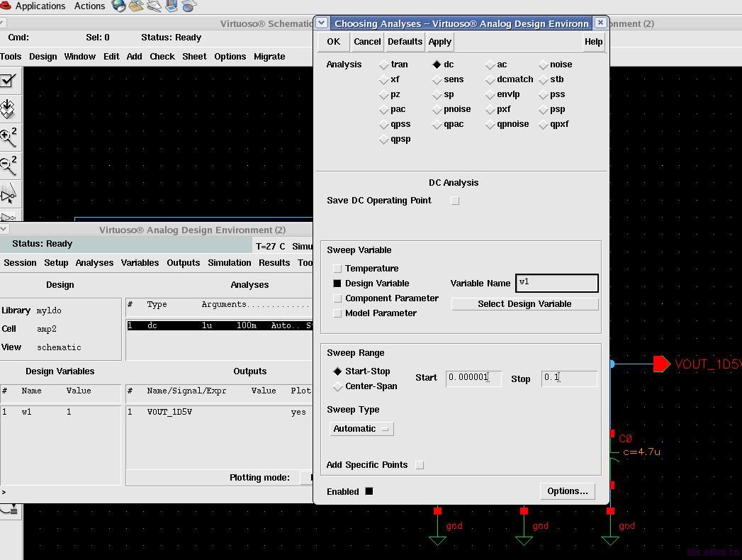Open the window menu icon of Choosing Analyses
This screenshot has height=560, width=742.
tap(321, 23)
